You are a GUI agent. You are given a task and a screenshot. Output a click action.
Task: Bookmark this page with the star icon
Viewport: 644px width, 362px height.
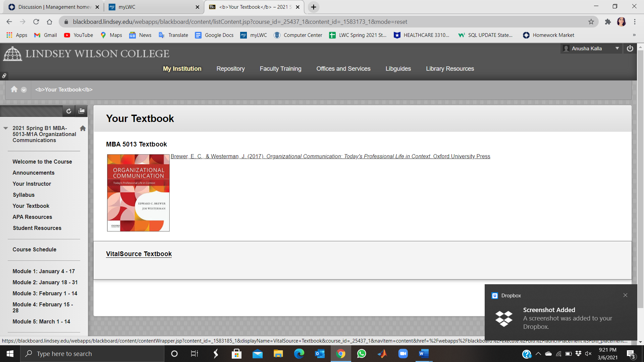coord(591,22)
